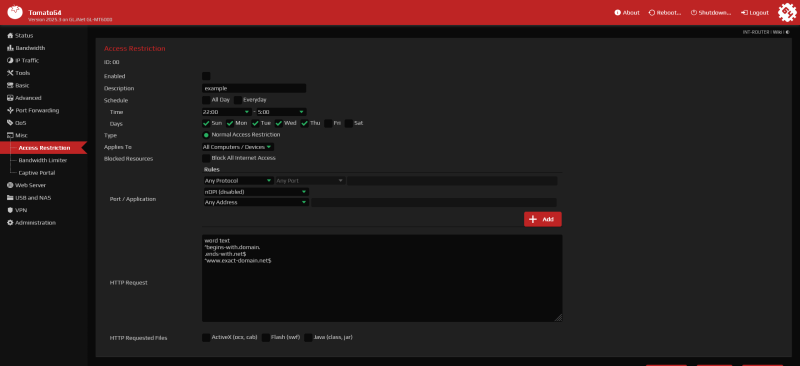The image size is (800, 366).
Task: Check the Flash (swf) box
Action: point(266,337)
